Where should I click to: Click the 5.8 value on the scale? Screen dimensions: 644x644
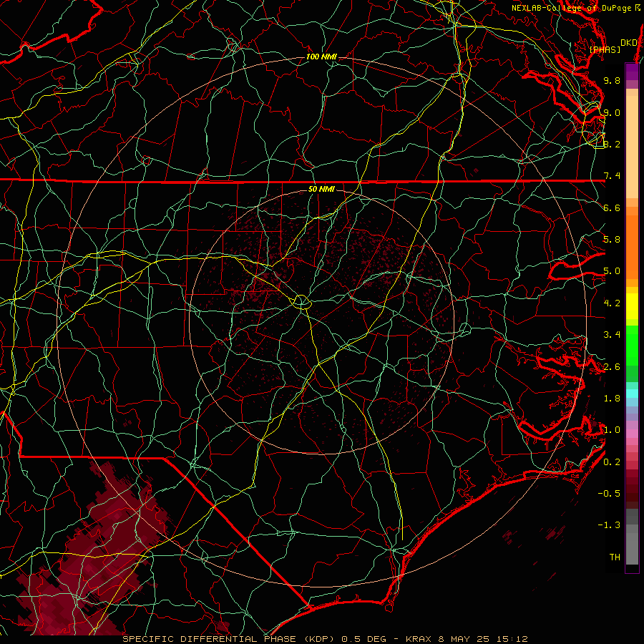click(x=612, y=240)
